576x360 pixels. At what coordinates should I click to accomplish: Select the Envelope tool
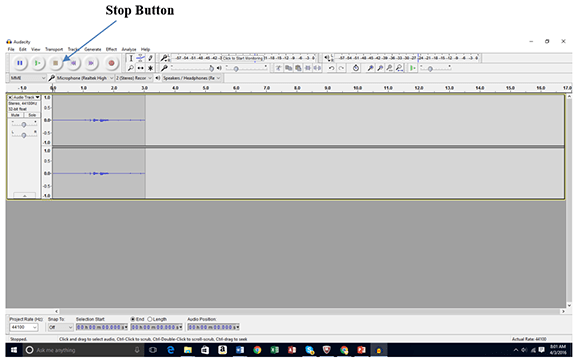coord(140,58)
